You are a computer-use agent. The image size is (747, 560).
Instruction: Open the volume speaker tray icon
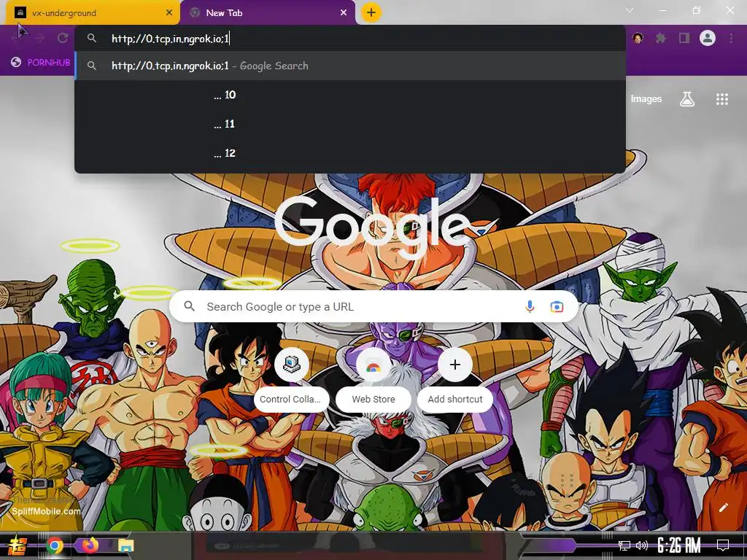tap(642, 545)
